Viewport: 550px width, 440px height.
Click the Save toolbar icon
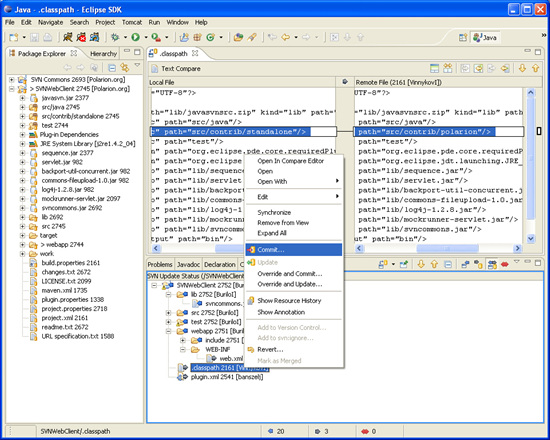point(34,37)
